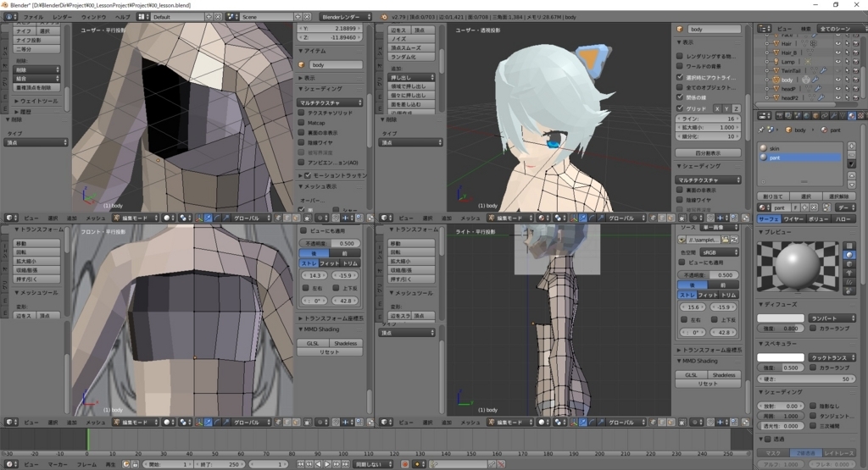Open ランバート diffuse shader dropdown
The image size is (868, 470).
click(832, 318)
